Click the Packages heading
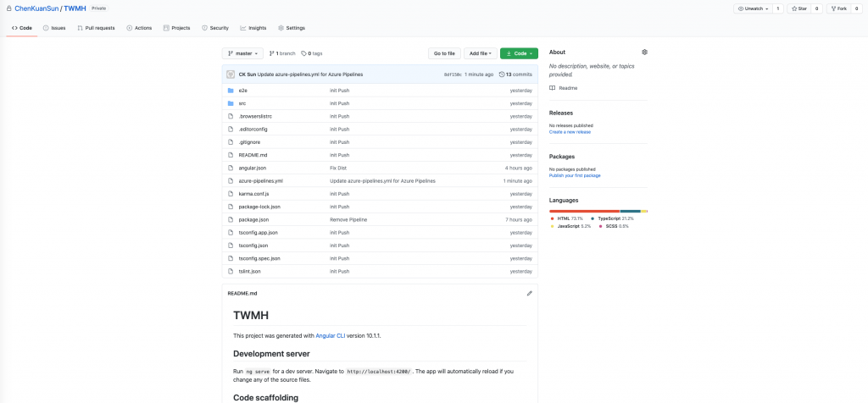This screenshot has width=868, height=403. tap(561, 157)
